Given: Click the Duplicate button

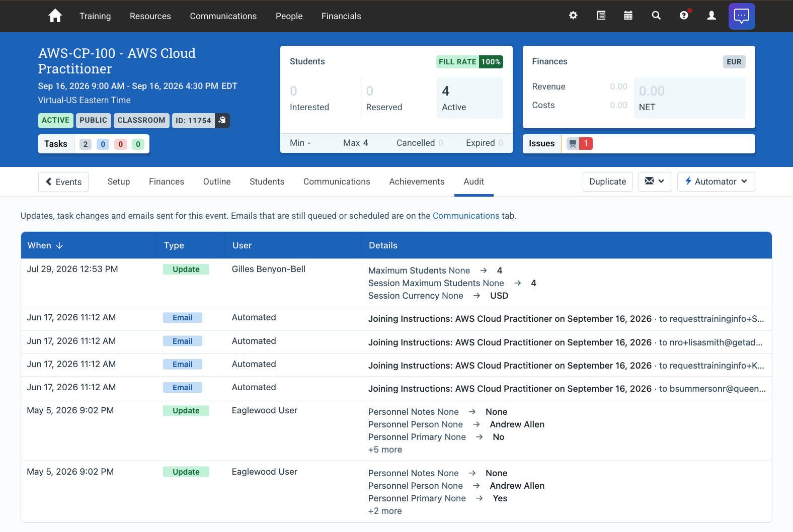Looking at the screenshot, I should (608, 182).
